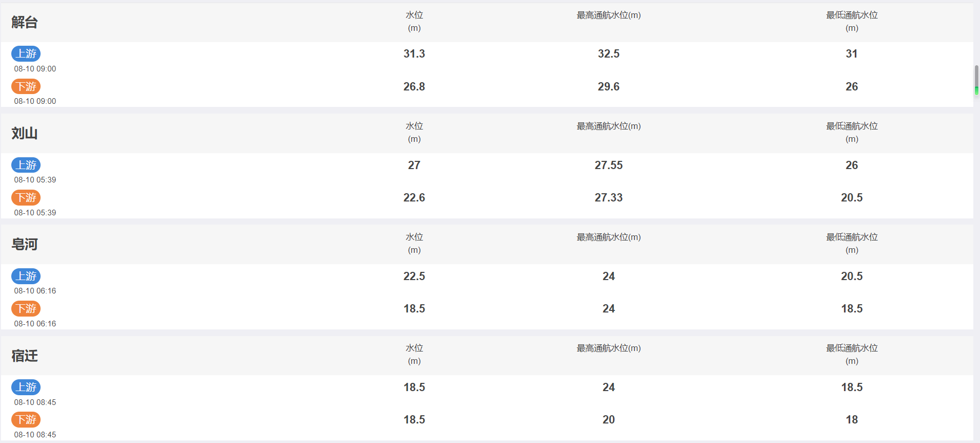
Task: Click 最高通航水位(m) header in 解台 section
Action: 609,15
